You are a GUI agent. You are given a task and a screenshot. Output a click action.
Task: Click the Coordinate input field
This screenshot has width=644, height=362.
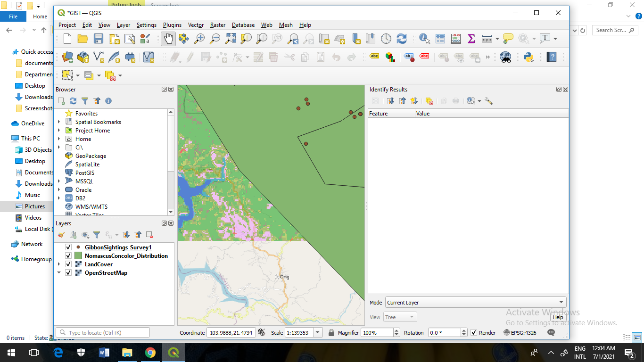[231, 332]
